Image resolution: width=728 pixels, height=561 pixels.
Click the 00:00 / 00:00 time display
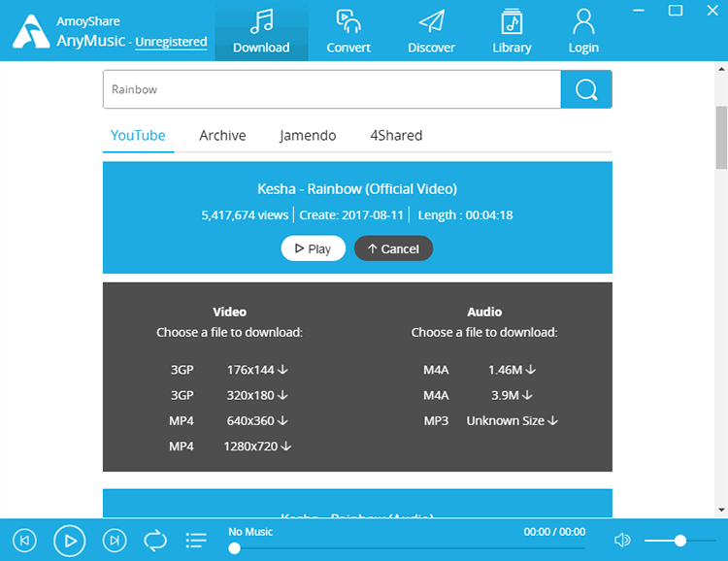click(554, 532)
